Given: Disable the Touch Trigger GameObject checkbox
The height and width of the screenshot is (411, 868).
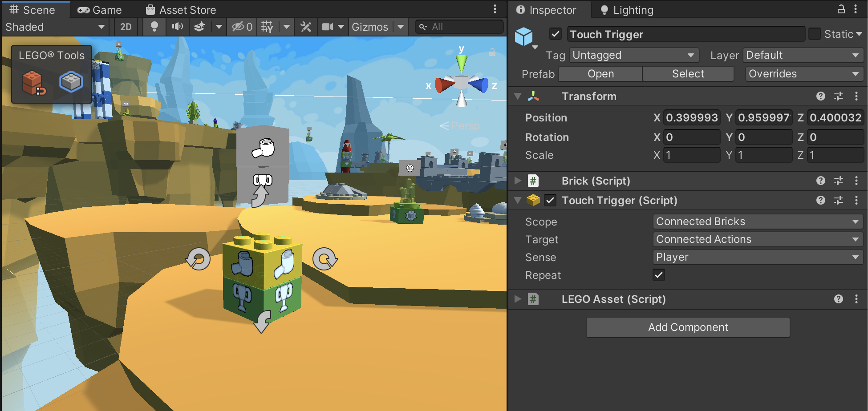Looking at the screenshot, I should [556, 34].
